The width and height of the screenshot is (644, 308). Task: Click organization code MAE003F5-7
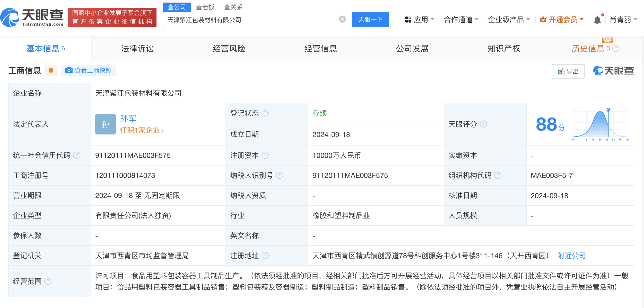(x=552, y=176)
